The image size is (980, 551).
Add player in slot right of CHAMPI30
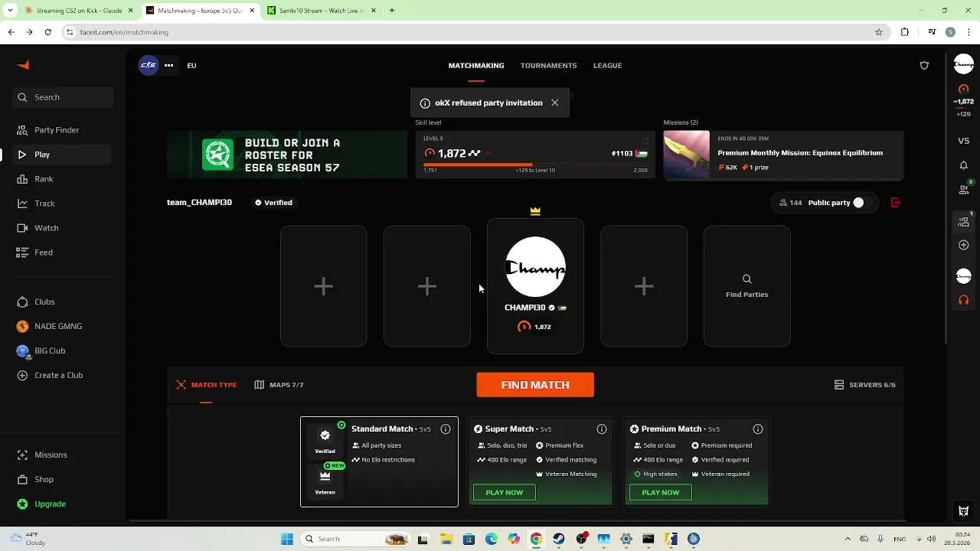[x=644, y=286]
